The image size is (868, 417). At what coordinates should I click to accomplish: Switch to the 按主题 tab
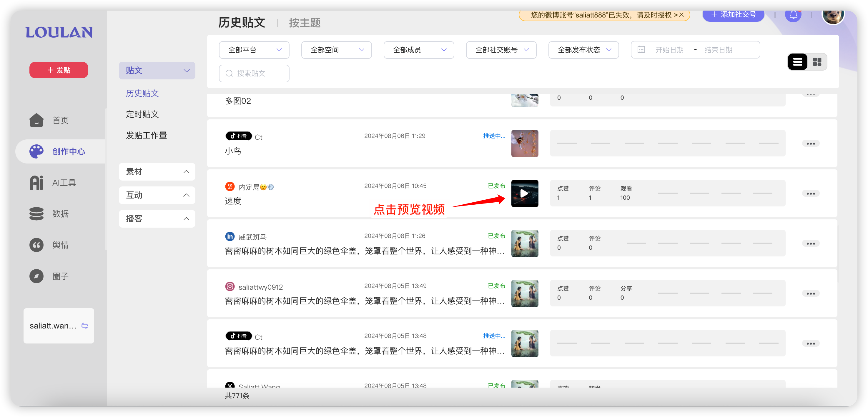[305, 23]
